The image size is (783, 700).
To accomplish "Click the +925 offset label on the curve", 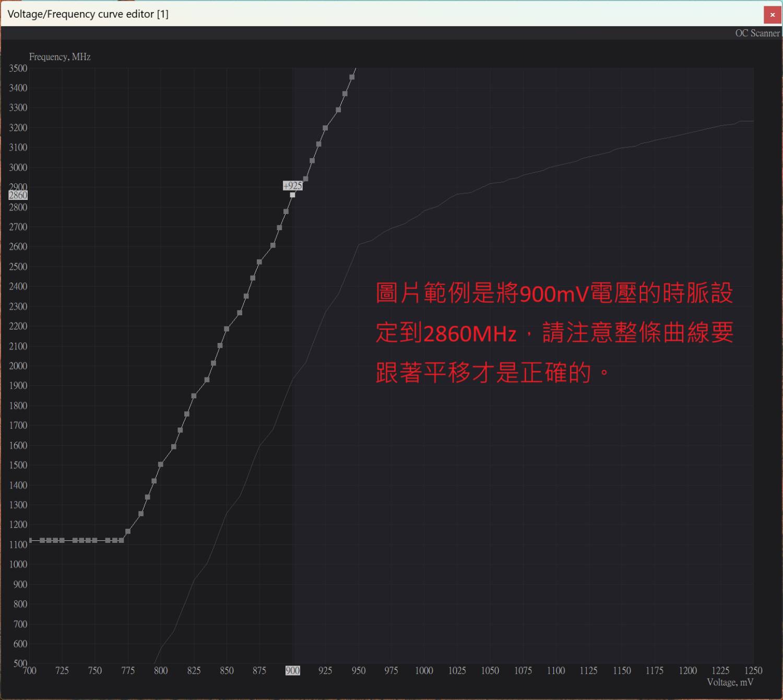I will 292,185.
